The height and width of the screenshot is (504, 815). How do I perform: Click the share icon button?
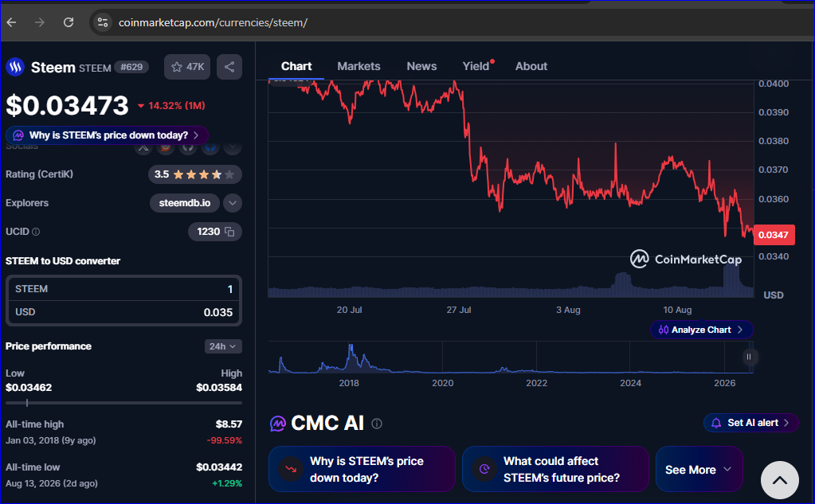[229, 67]
